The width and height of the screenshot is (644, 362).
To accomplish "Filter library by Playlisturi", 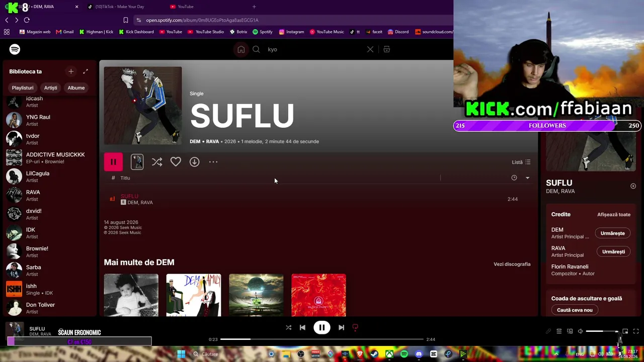I will pyautogui.click(x=23, y=87).
